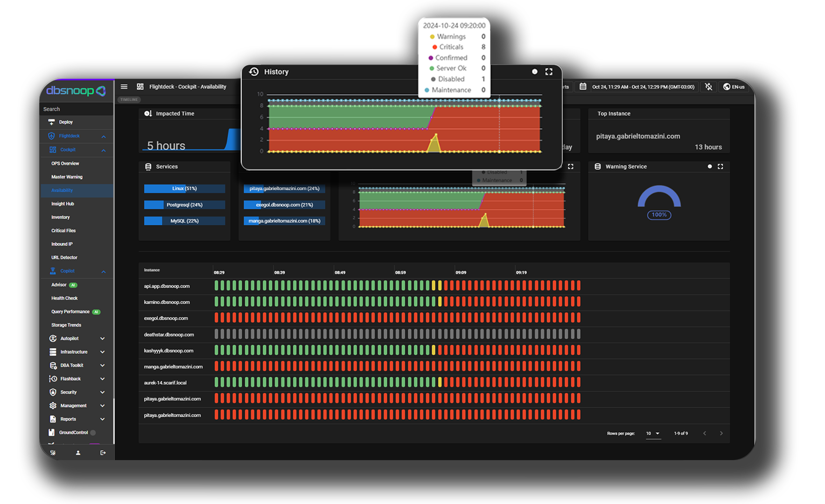
Task: Click the Management gear icon
Action: tap(53, 406)
